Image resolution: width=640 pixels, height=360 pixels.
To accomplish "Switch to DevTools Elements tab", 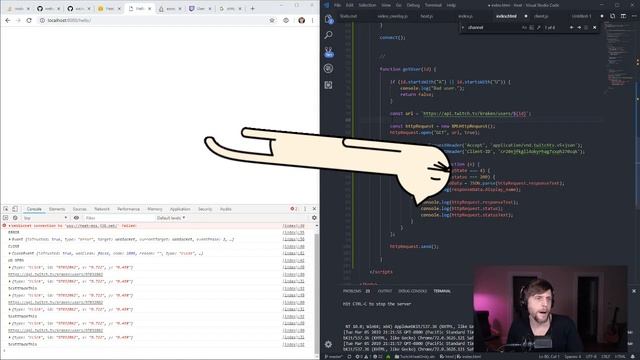I will pyautogui.click(x=57, y=209).
